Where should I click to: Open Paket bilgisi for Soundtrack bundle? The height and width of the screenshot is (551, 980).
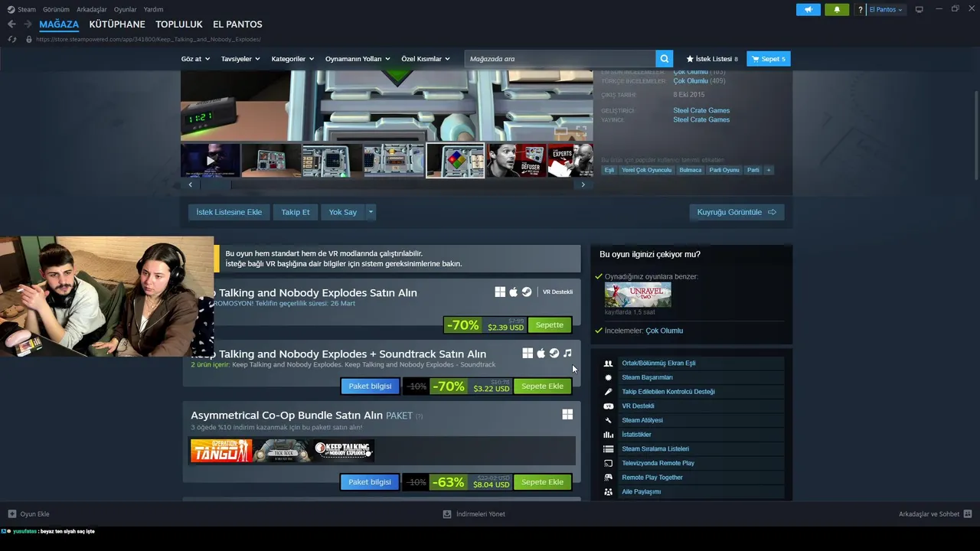370,386
